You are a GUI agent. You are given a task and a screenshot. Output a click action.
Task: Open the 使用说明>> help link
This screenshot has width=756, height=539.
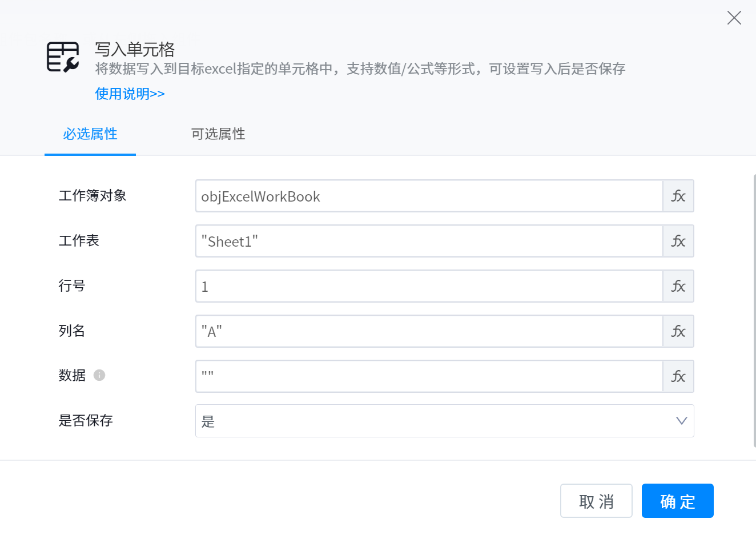tap(130, 94)
